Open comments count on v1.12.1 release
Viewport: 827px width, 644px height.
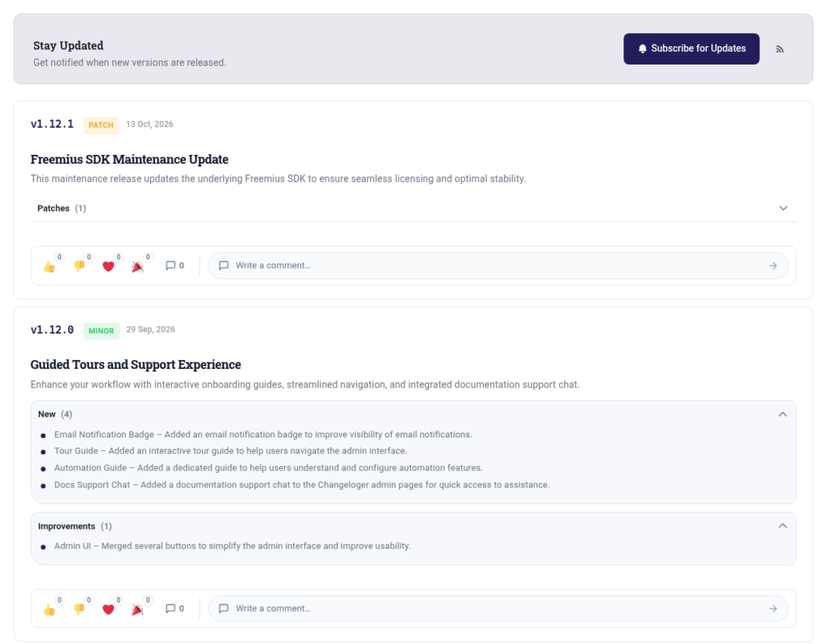[x=174, y=266]
